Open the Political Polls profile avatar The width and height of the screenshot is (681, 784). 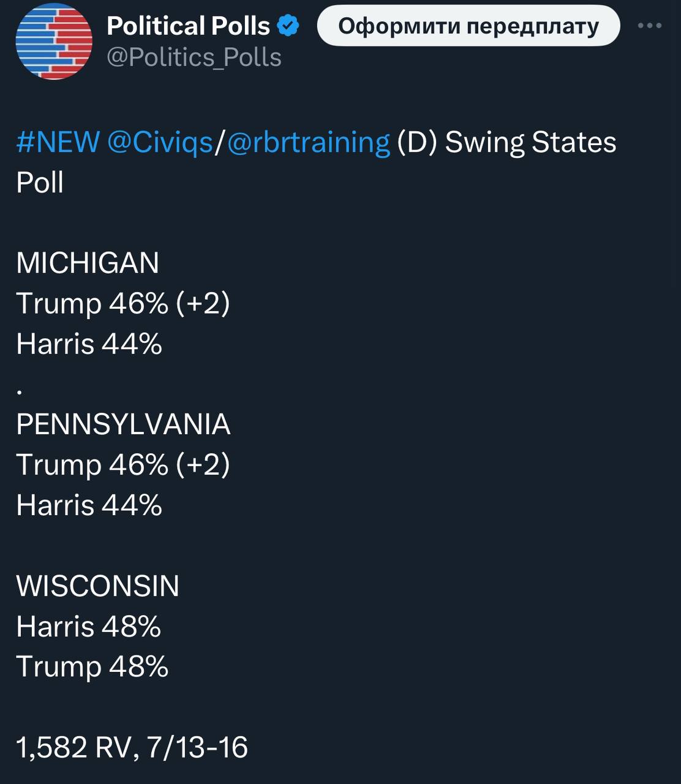(x=54, y=41)
